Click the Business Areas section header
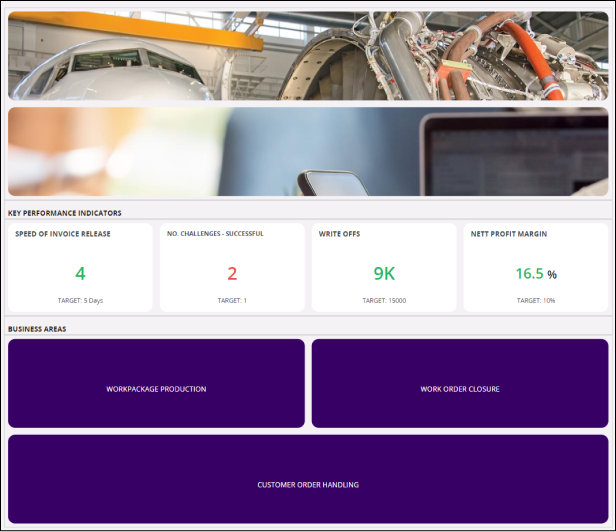 (37, 329)
